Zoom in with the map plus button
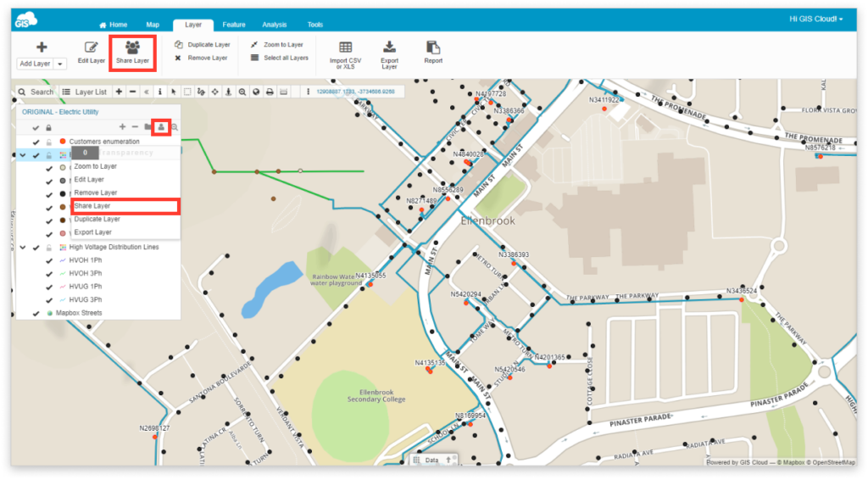Image resolution: width=868 pixels, height=480 pixels. [119, 92]
